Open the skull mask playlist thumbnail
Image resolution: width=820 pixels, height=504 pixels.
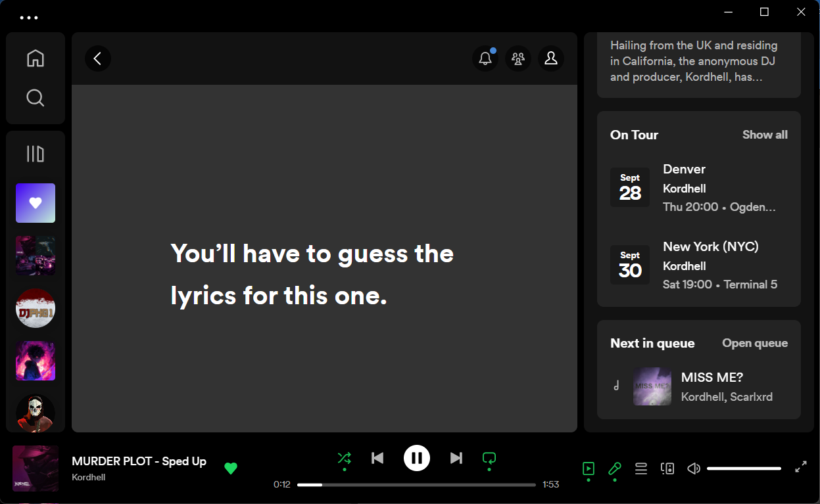click(36, 413)
